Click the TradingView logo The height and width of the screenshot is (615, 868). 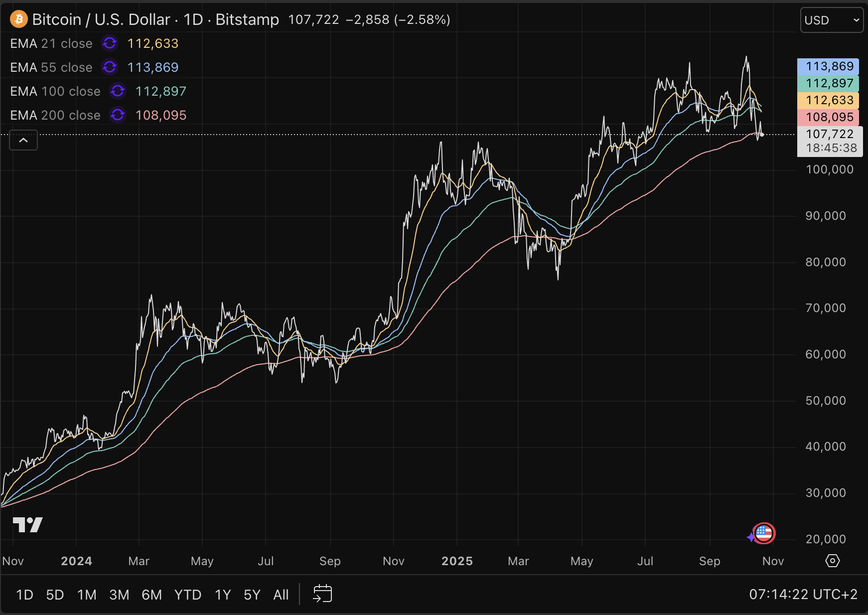[27, 525]
